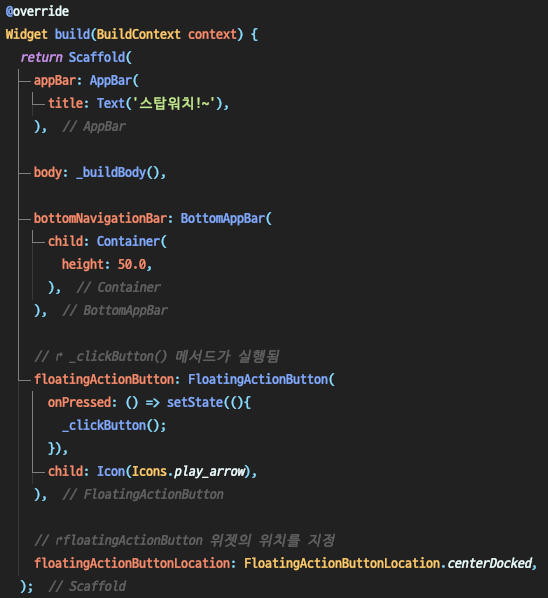
Task: Click the 'Scaffold(' constructor call
Action: click(100, 57)
